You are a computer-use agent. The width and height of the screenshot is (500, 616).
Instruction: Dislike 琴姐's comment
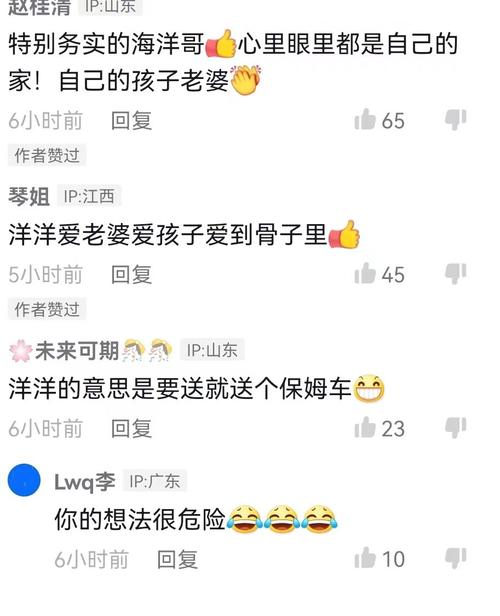456,273
